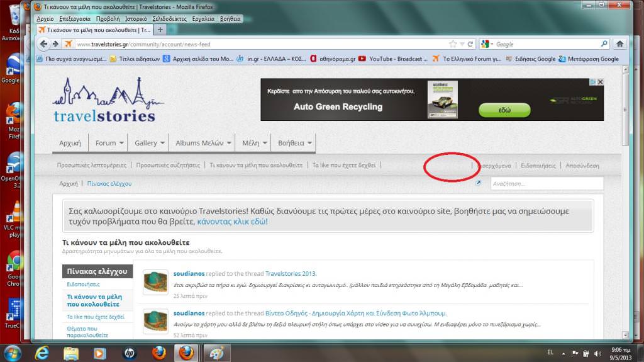Bookmark this page with the star icon
The height and width of the screenshot is (362, 644).
(x=453, y=44)
